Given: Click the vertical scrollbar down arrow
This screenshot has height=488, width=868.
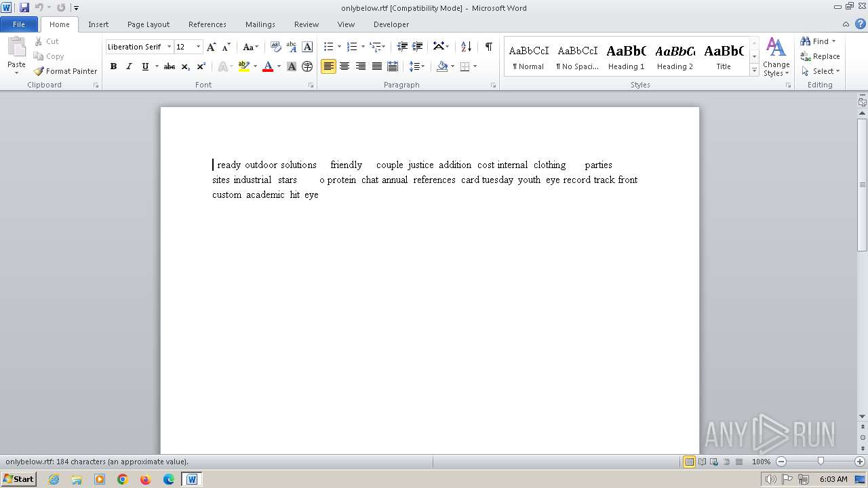Looking at the screenshot, I should click(x=863, y=417).
